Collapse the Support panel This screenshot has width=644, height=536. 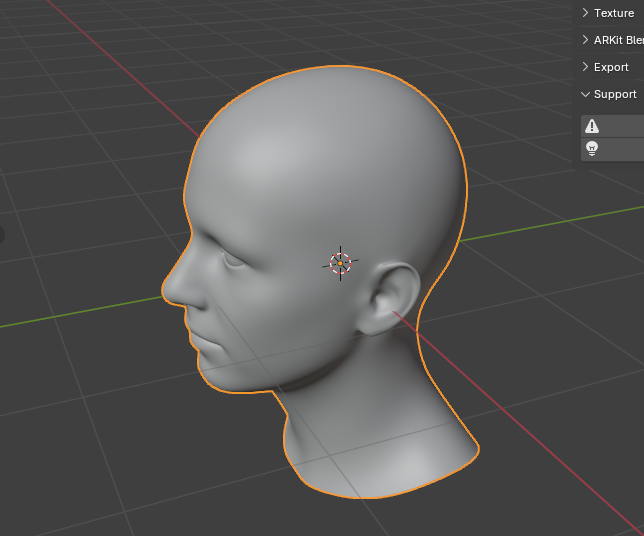(614, 94)
